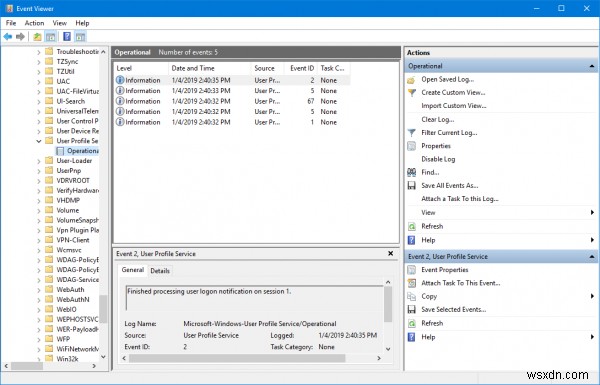Click the tree pane vertical scrollbar thumb
The image size is (600, 385).
[x=103, y=309]
